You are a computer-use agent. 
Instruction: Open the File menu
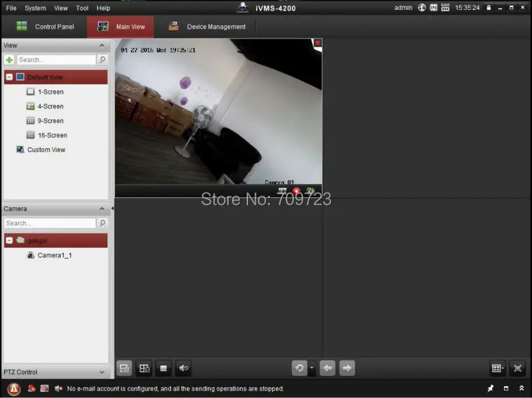coord(11,8)
